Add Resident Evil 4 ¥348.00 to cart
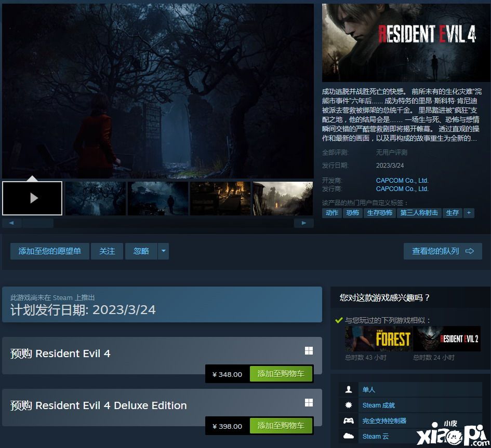 (x=281, y=374)
